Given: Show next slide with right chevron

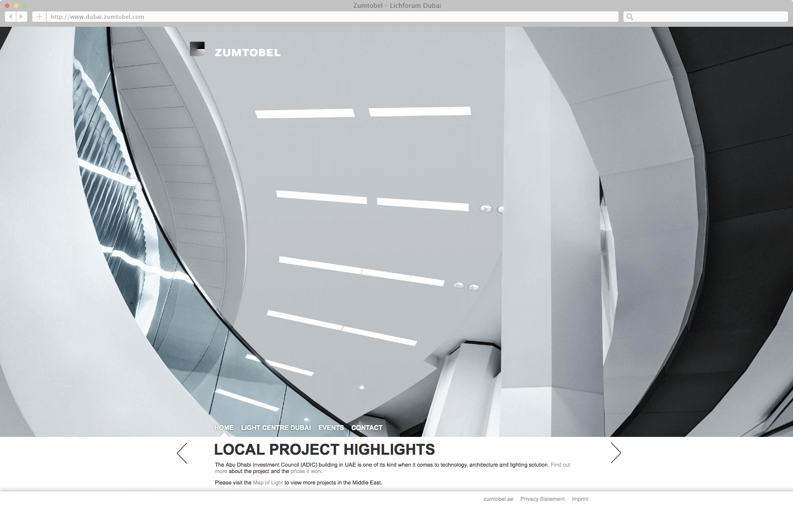Looking at the screenshot, I should point(616,453).
